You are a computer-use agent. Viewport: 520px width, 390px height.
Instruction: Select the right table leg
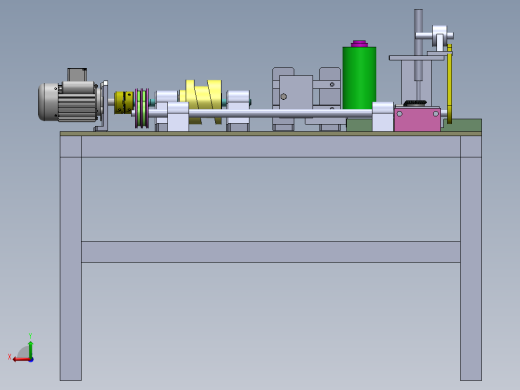point(471,258)
